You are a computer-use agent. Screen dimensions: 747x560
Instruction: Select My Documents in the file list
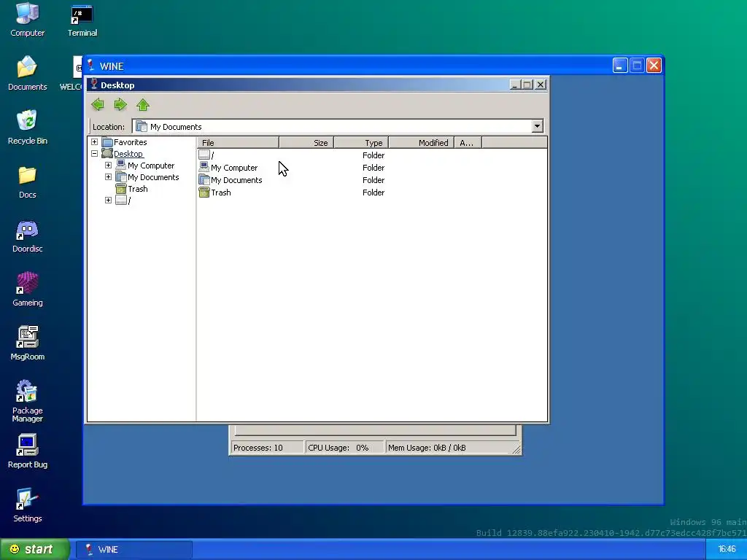pyautogui.click(x=231, y=180)
